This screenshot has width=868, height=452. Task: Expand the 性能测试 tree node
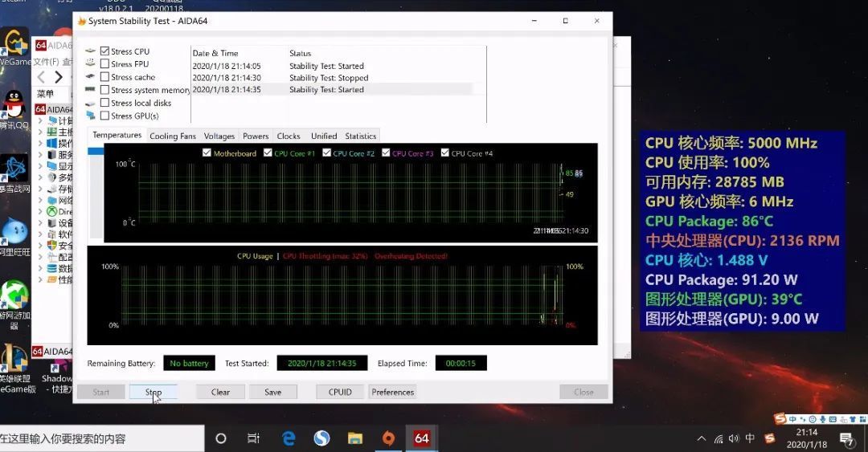point(40,280)
